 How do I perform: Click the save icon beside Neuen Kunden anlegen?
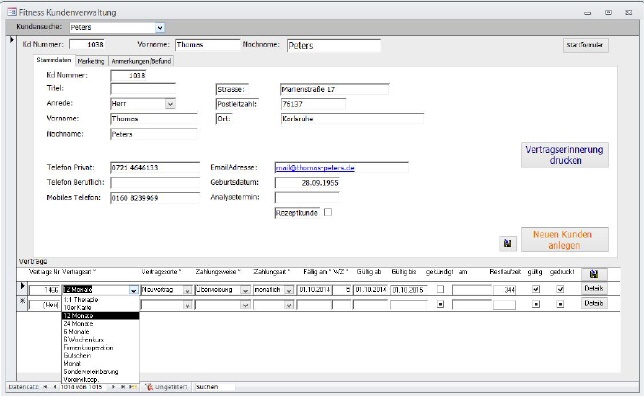tap(508, 243)
